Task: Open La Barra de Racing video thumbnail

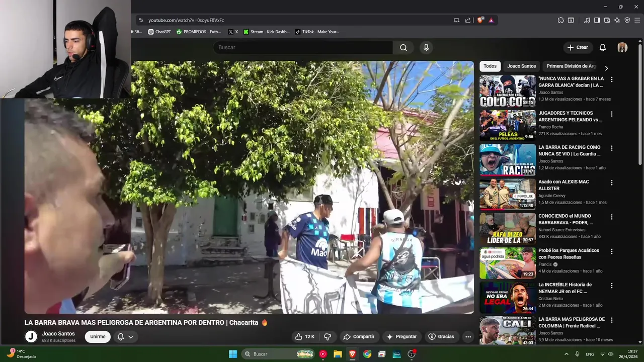Action: click(x=508, y=160)
